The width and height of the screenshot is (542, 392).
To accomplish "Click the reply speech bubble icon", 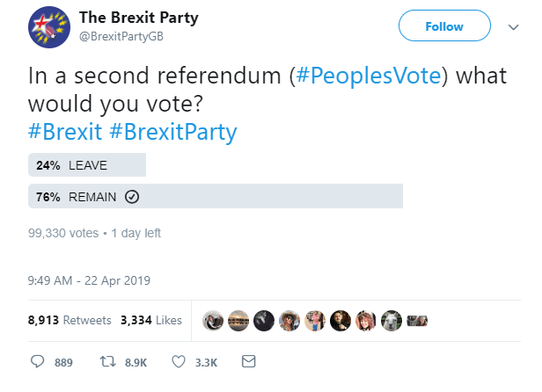I will [37, 361].
